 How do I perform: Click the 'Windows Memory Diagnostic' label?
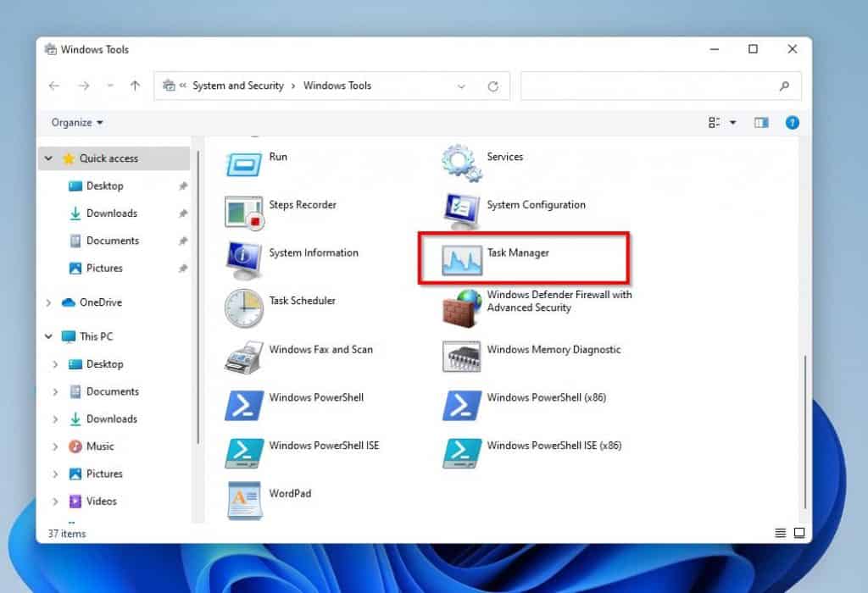tap(554, 350)
